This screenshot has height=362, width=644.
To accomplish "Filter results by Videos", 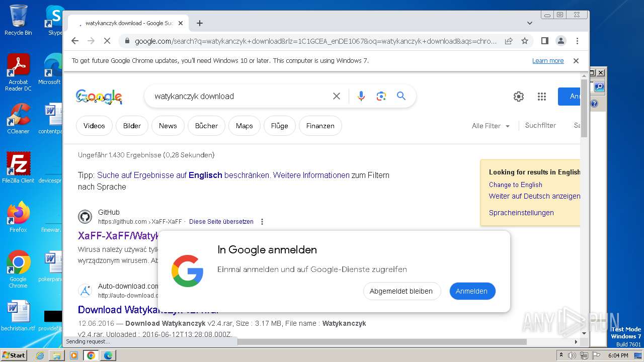I will (94, 126).
